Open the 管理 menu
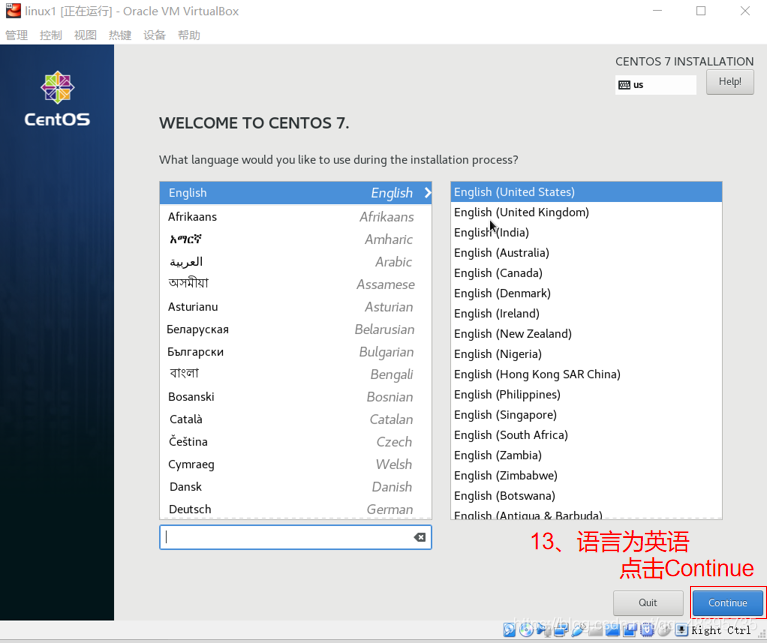 tap(16, 35)
